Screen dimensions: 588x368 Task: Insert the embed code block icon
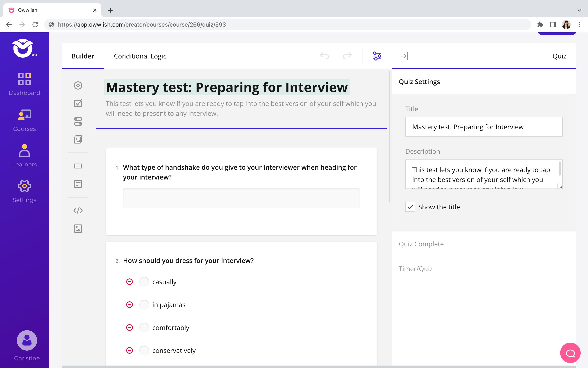point(78,211)
